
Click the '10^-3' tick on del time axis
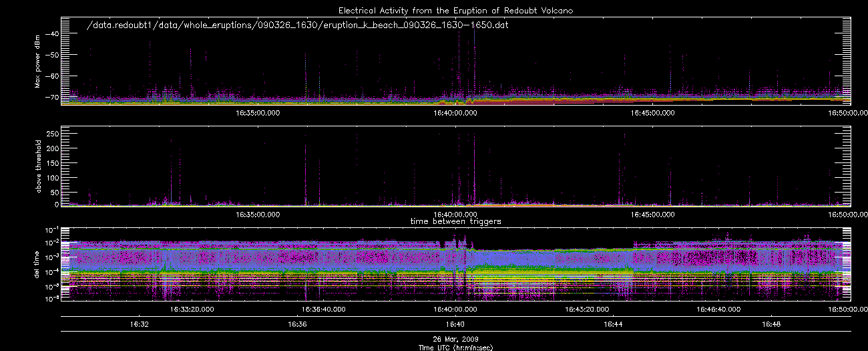coord(52,257)
